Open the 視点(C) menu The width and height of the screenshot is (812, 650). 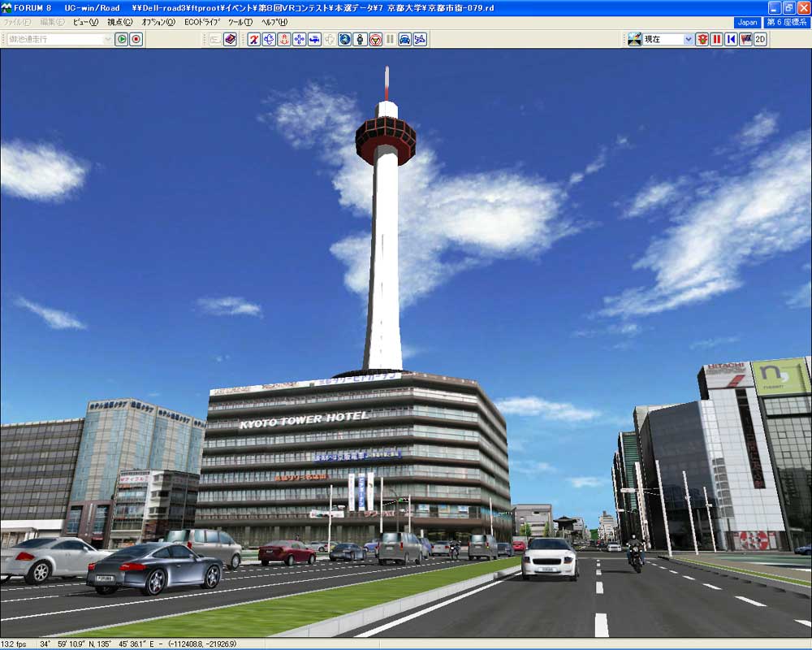(120, 22)
